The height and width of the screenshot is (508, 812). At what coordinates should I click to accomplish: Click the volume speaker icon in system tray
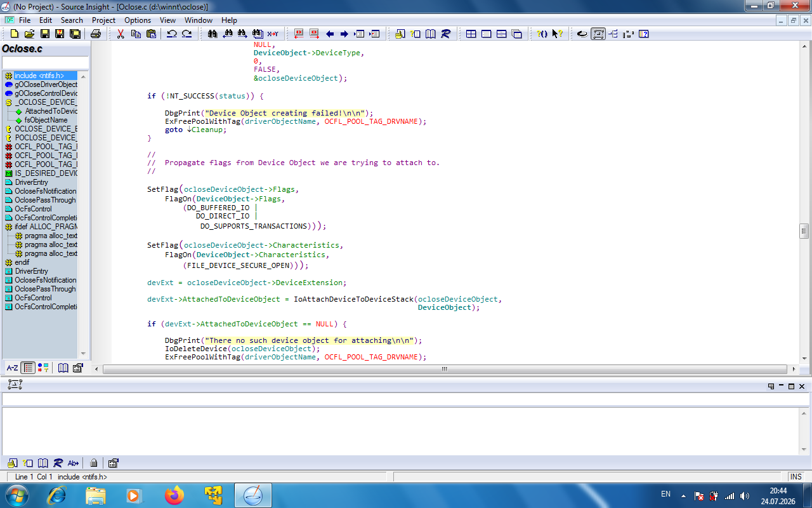pos(744,496)
